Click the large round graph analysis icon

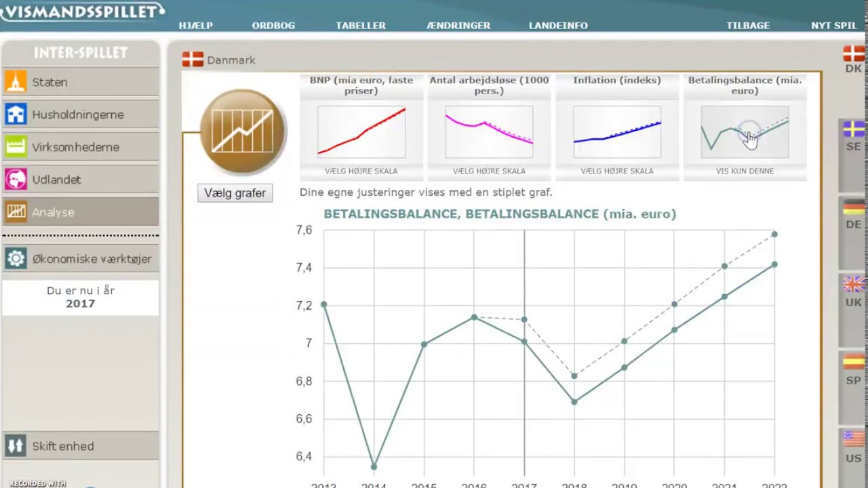coord(243,132)
